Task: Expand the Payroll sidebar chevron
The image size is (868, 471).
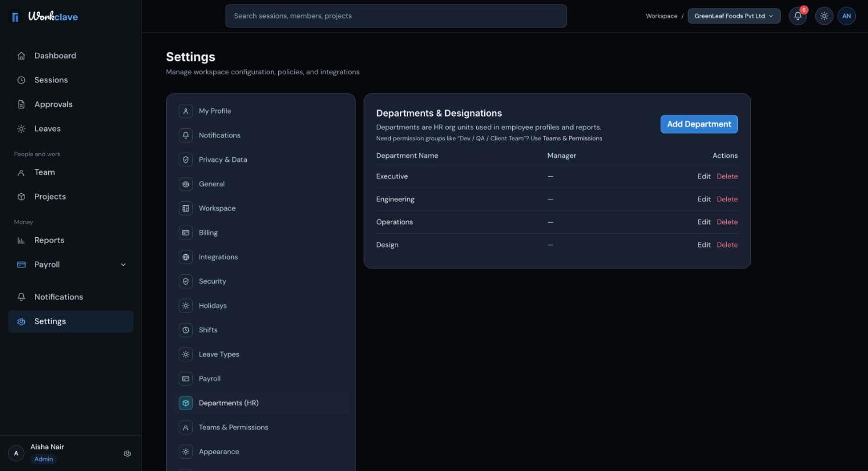Action: [x=123, y=265]
